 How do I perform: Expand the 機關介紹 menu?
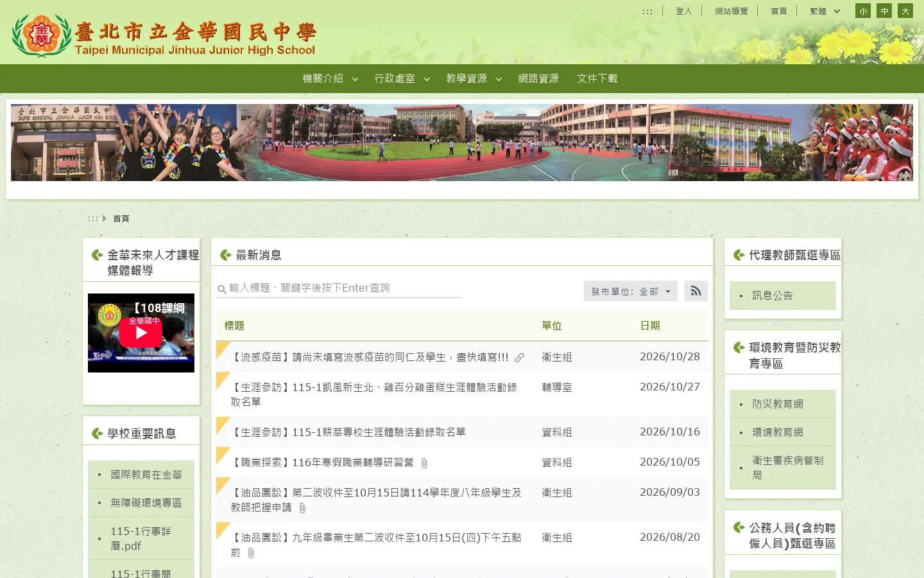(x=330, y=78)
